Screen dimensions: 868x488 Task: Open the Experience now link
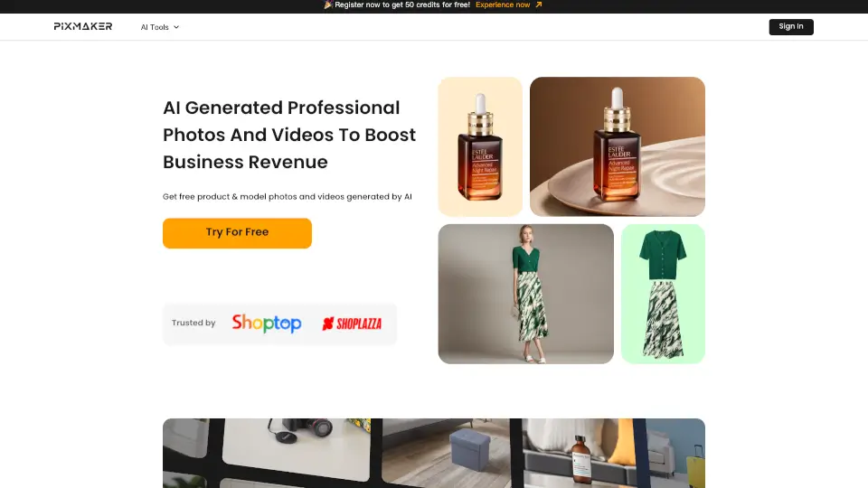pos(503,5)
